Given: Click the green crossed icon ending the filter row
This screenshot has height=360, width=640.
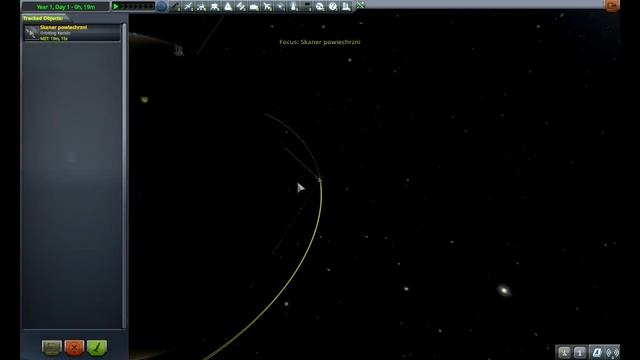Looking at the screenshot, I should [360, 5].
